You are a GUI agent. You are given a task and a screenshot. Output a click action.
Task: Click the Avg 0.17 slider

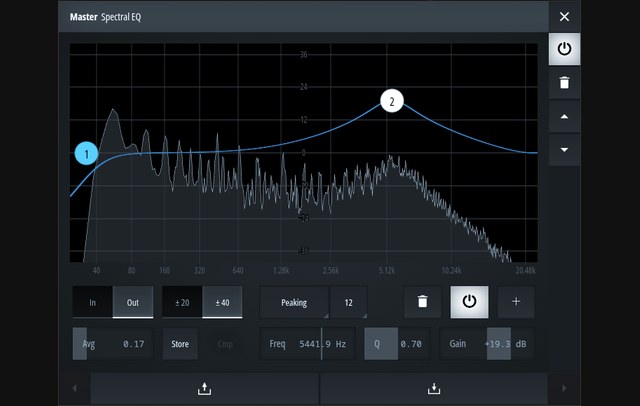coord(113,344)
